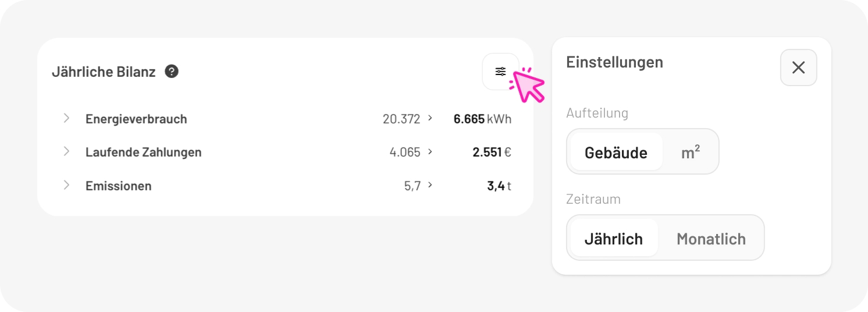Click the small arrow after 5,7
Viewport: 868px width, 312px height.
430,186
